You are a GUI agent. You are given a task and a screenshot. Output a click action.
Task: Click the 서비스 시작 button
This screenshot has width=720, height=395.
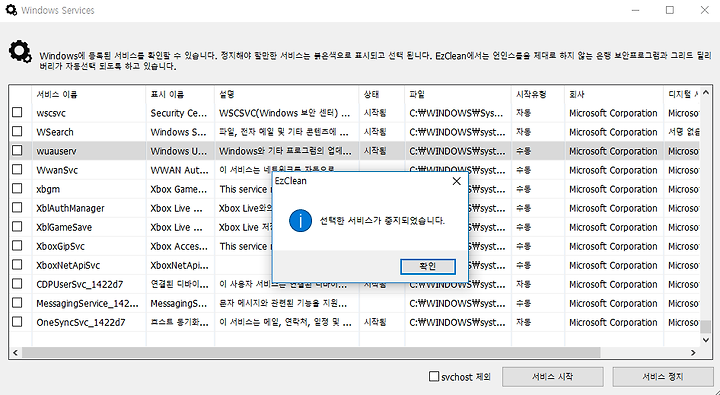(552, 377)
